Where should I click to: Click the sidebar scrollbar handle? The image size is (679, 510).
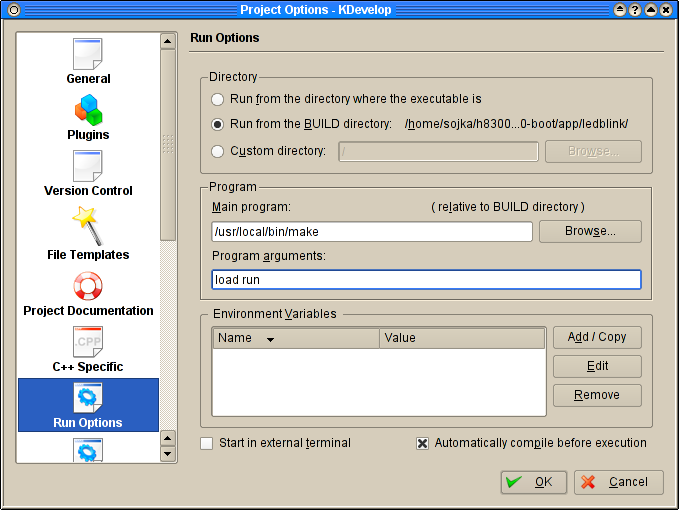[x=168, y=145]
